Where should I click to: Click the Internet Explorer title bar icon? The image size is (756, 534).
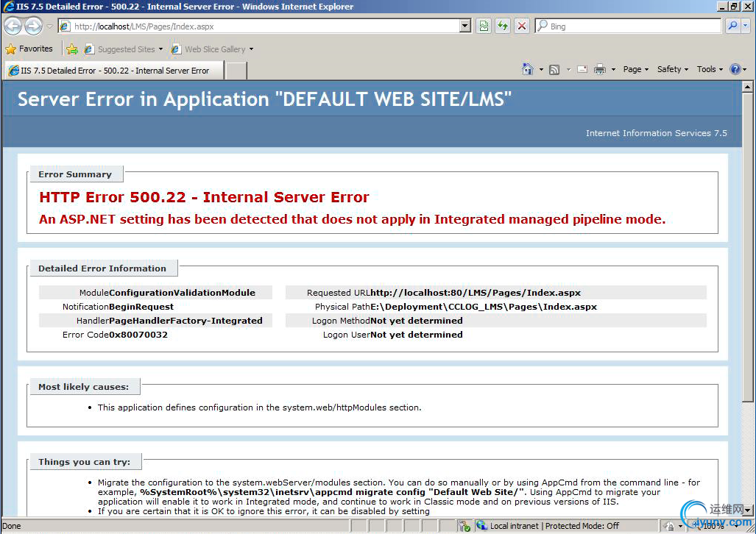pyautogui.click(x=8, y=7)
